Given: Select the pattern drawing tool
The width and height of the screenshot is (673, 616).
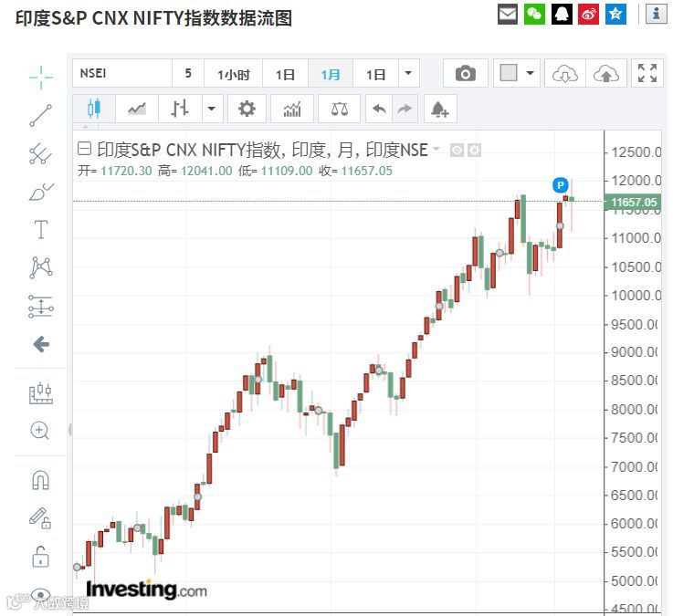Looking at the screenshot, I should coord(41,267).
